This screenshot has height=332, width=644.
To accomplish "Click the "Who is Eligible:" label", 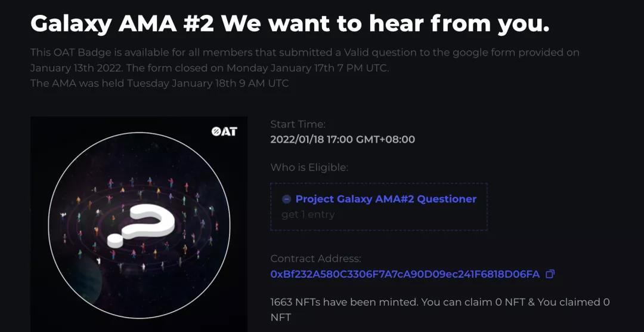I will [309, 168].
